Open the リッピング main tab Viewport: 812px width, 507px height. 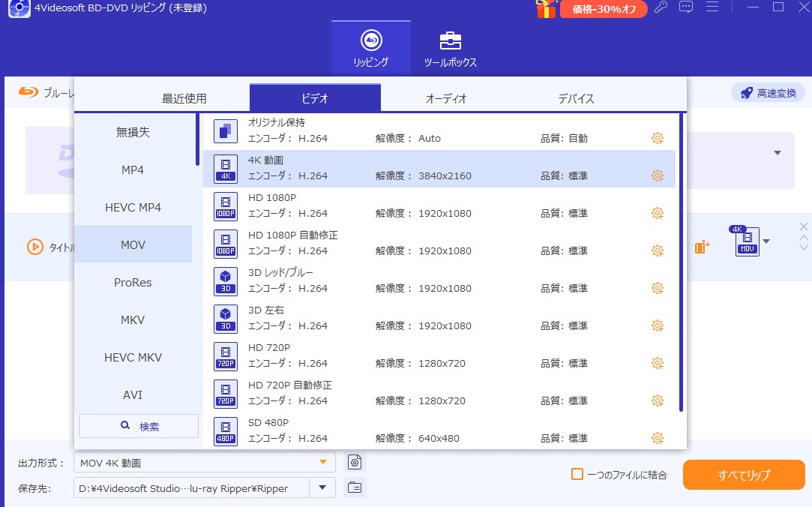371,49
